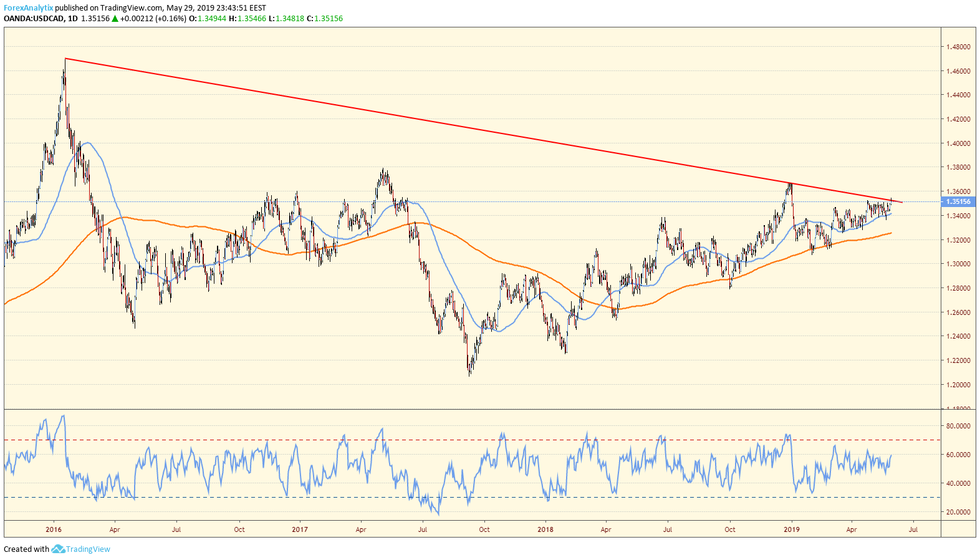Click the L:1.34818 low value
The height and width of the screenshot is (560, 980).
286,19
